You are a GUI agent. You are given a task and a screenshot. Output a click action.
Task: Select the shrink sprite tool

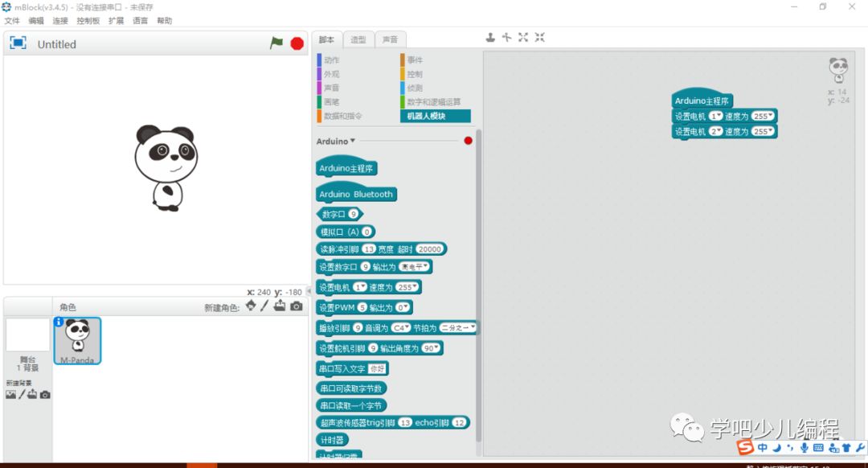click(540, 37)
